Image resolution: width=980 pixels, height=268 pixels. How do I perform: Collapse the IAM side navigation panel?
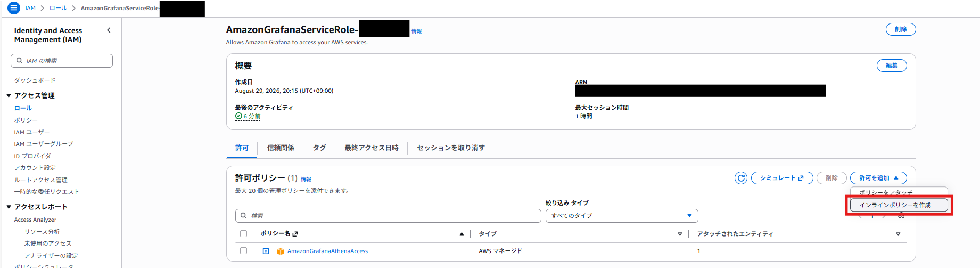pyautogui.click(x=109, y=30)
